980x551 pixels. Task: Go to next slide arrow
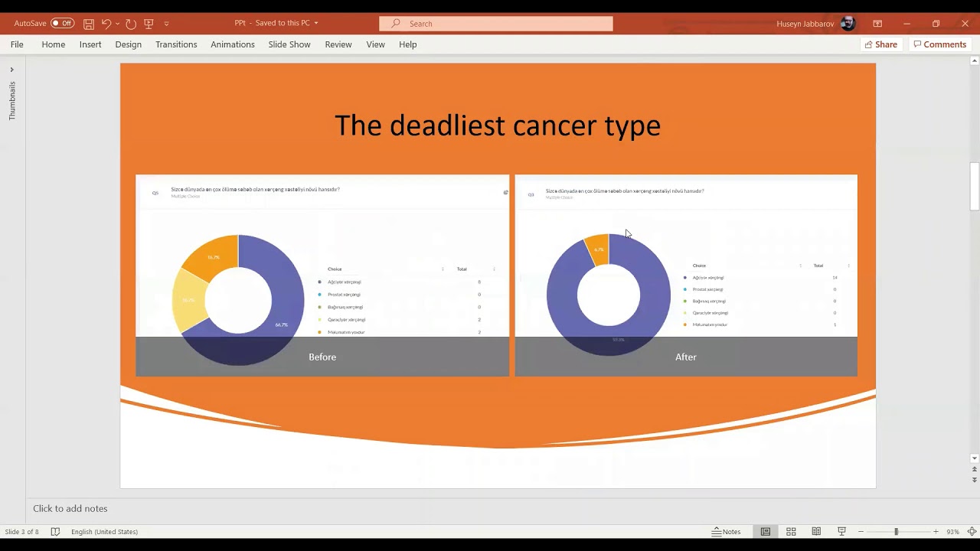click(975, 480)
